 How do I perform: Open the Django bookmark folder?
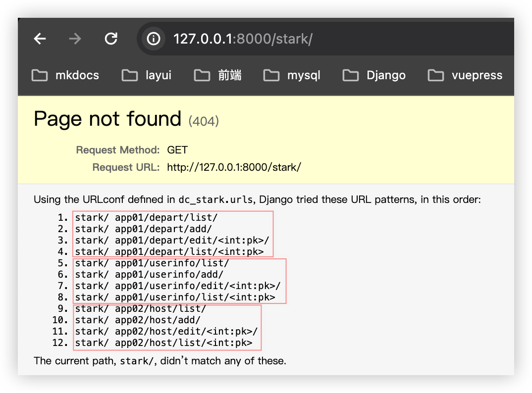(x=374, y=75)
